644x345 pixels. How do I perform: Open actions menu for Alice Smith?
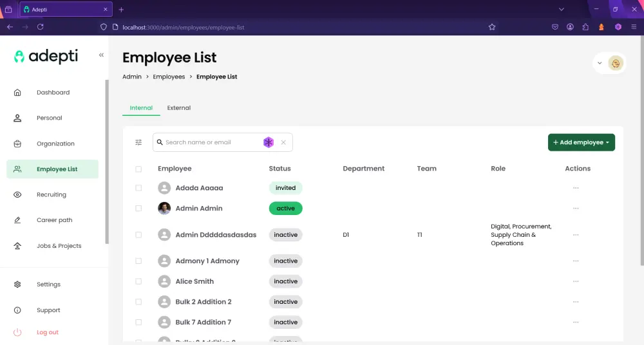(x=576, y=281)
